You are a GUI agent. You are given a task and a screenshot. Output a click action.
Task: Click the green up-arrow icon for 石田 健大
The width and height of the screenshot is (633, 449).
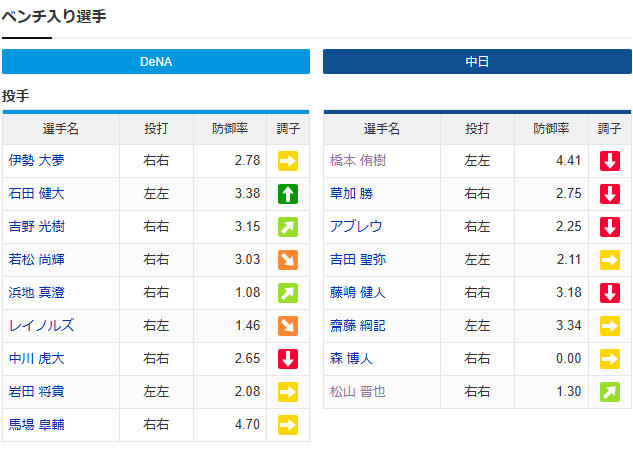tap(288, 194)
